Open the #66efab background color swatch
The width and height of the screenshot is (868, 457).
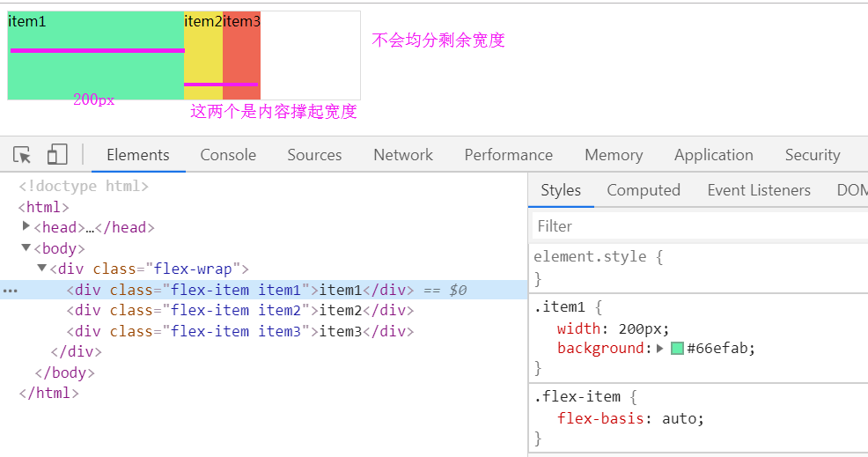coord(677,348)
